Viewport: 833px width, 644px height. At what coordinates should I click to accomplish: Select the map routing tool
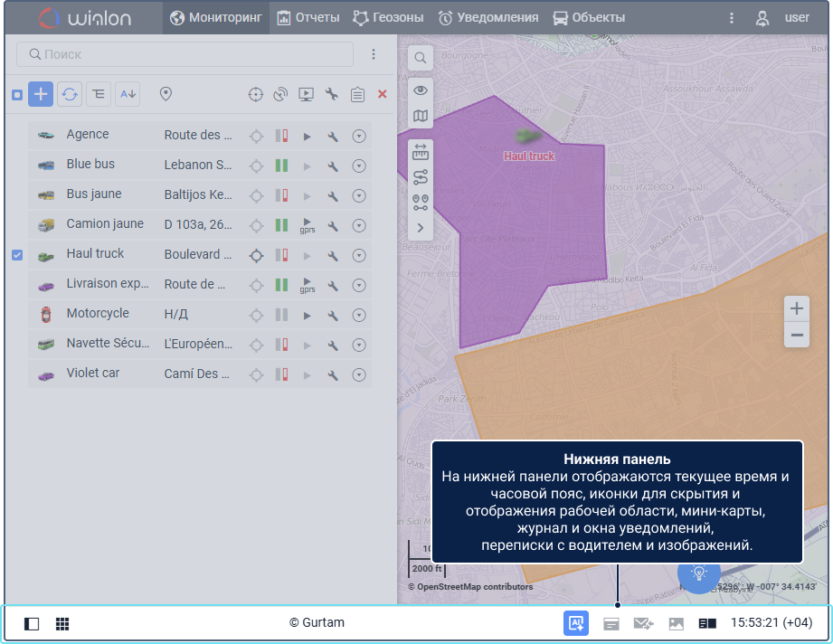[x=421, y=177]
